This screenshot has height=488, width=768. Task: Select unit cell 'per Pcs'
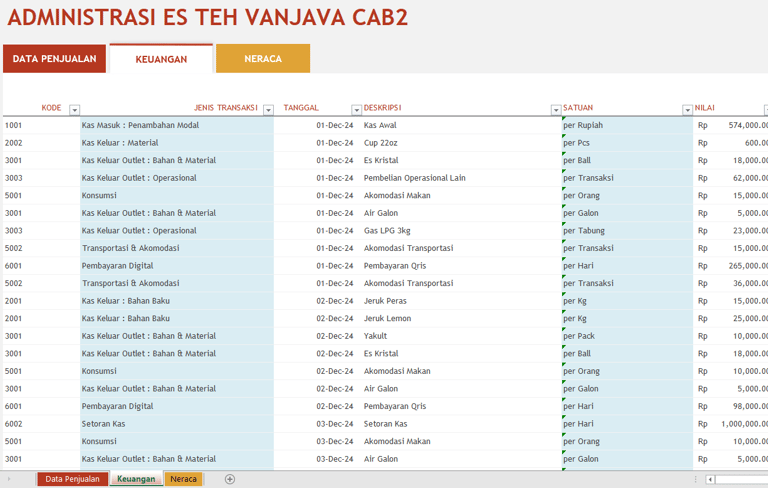pos(627,143)
